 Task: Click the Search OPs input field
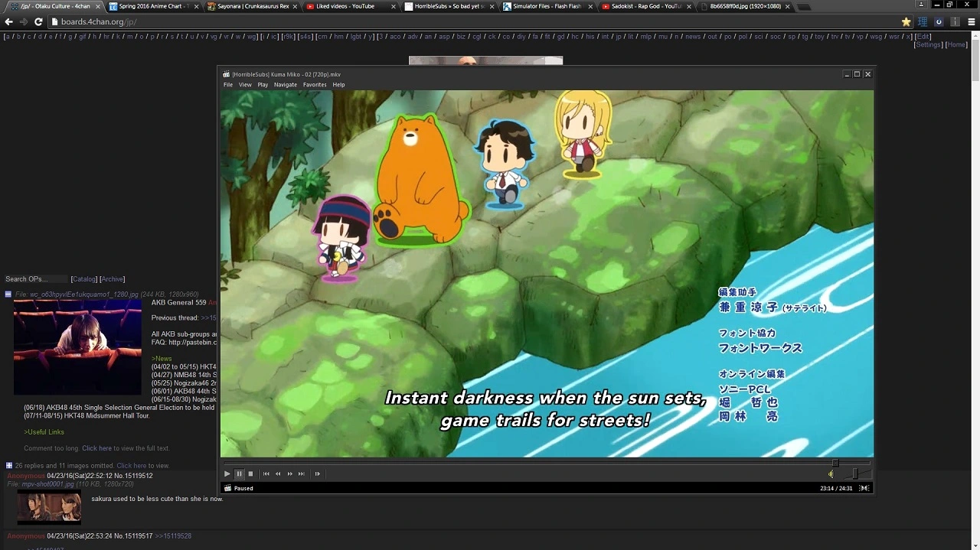coord(36,279)
